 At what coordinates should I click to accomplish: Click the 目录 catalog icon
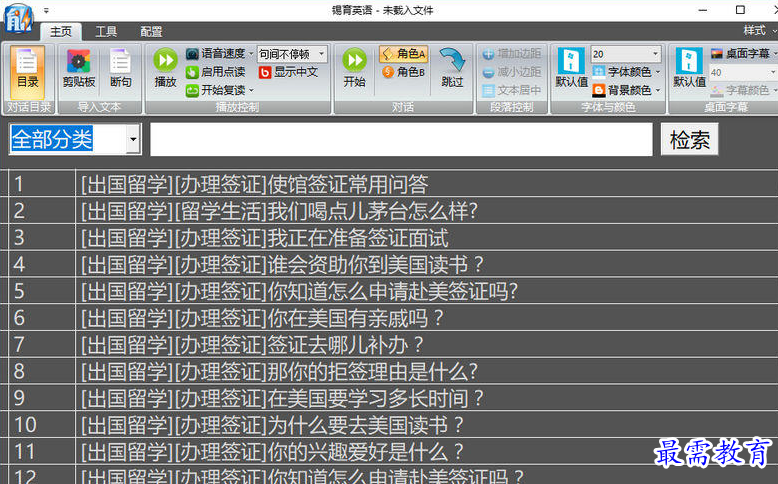(27, 71)
